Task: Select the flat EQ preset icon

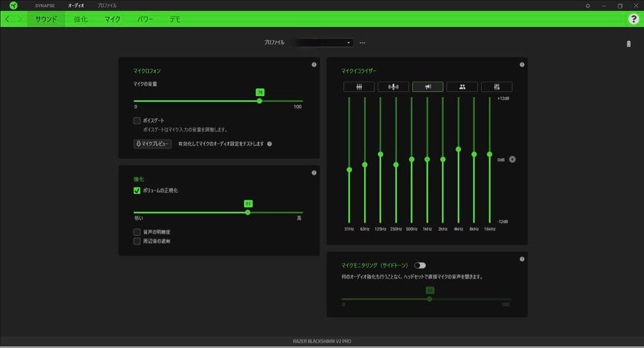Action: [x=357, y=87]
